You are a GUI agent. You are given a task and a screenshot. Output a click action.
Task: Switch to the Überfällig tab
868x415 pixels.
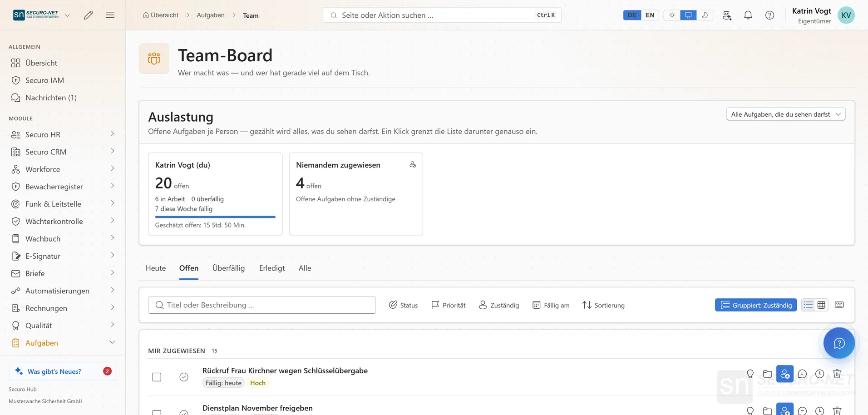[x=228, y=268]
